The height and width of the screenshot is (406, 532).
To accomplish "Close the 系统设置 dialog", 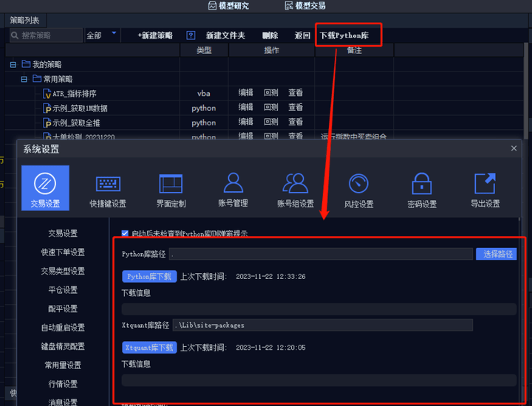I will pos(514,148).
